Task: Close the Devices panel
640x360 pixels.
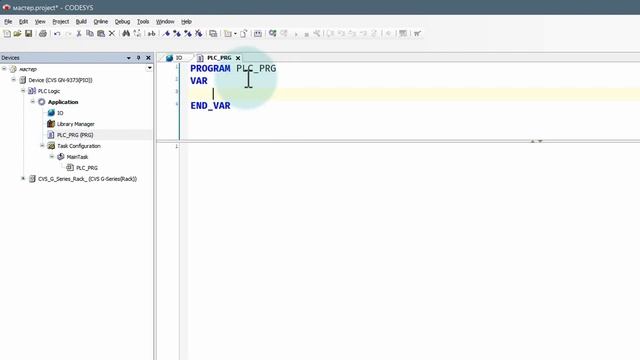Action: click(x=148, y=58)
